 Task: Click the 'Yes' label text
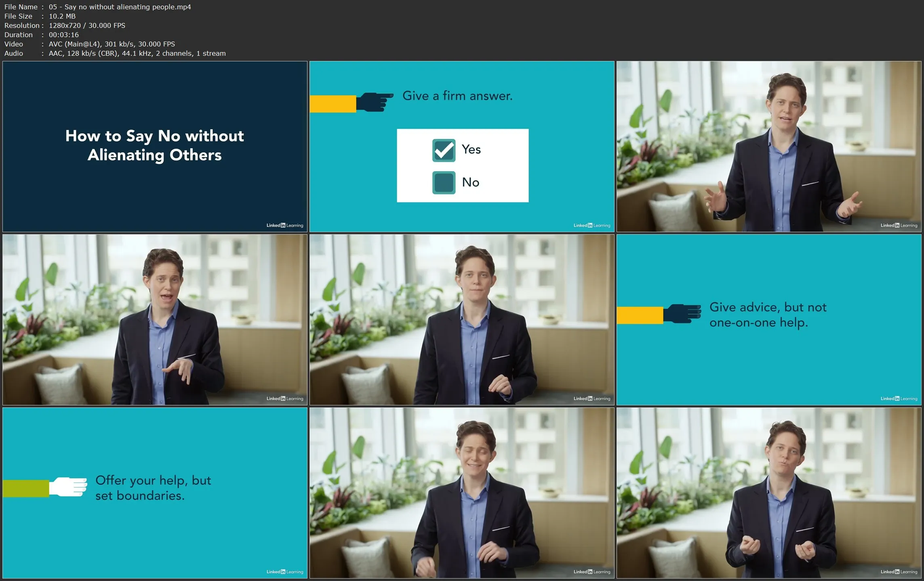click(x=471, y=149)
